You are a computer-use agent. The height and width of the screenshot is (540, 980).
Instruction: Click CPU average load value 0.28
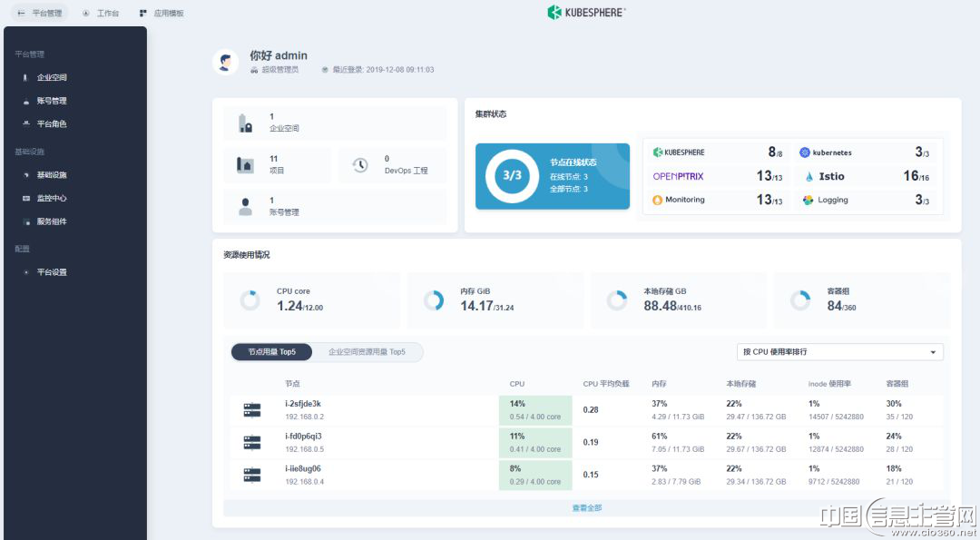click(591, 410)
